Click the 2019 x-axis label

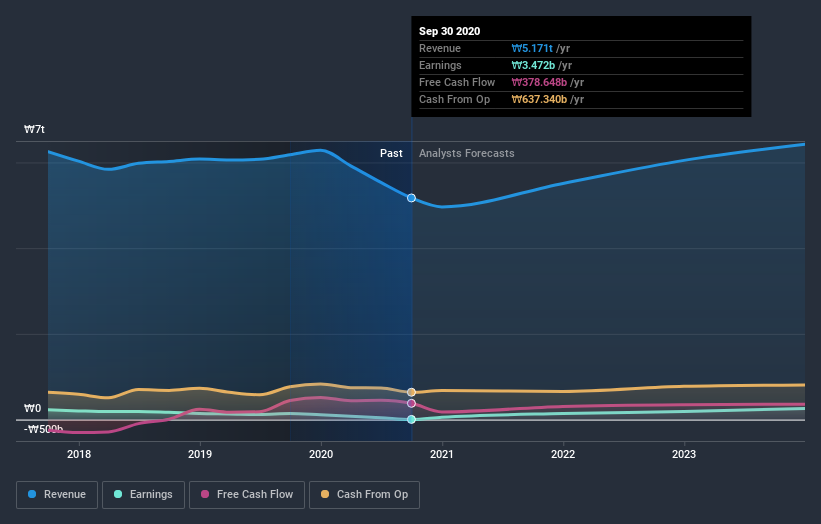coord(200,454)
